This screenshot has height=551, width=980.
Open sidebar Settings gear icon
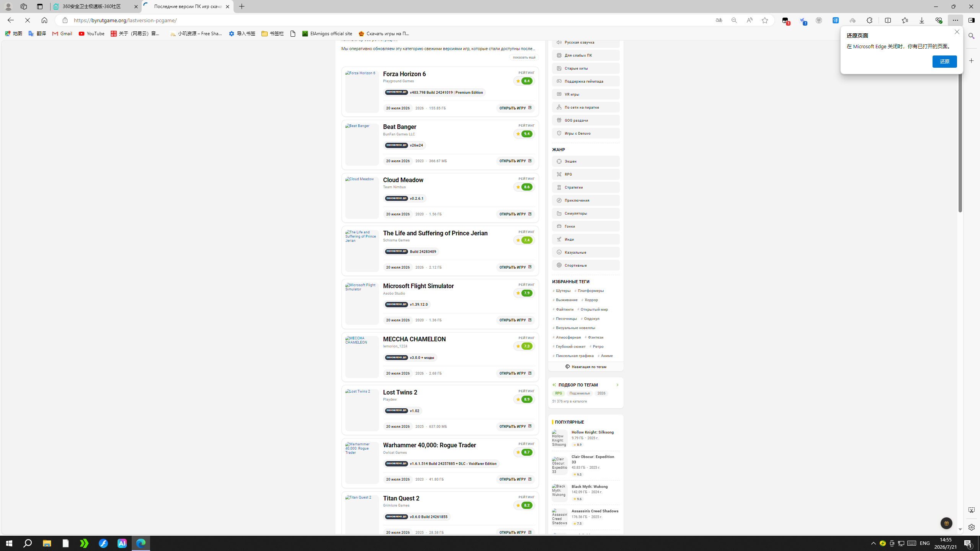click(x=971, y=527)
